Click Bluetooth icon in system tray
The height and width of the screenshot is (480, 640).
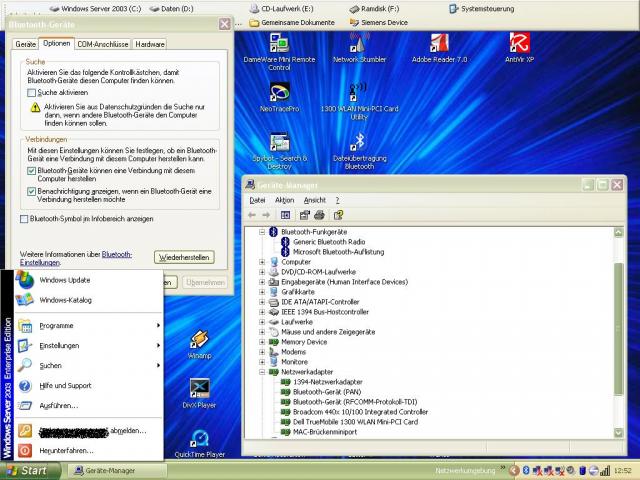pyautogui.click(x=526, y=471)
